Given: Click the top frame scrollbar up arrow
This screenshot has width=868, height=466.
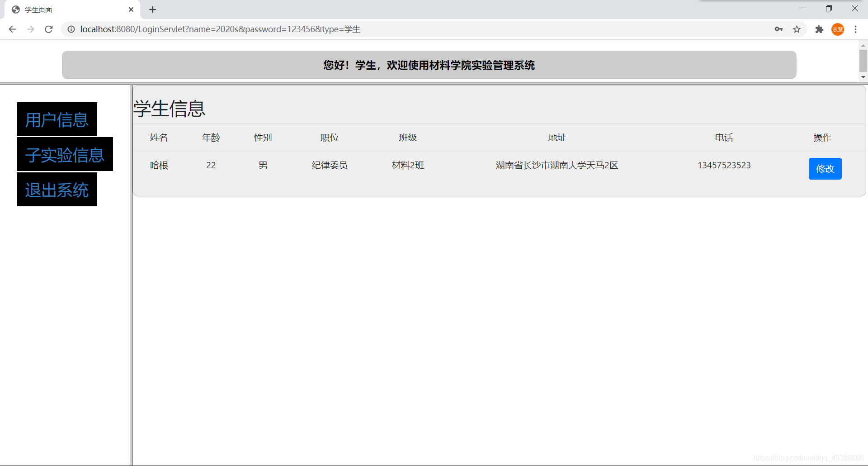Looking at the screenshot, I should (863, 45).
